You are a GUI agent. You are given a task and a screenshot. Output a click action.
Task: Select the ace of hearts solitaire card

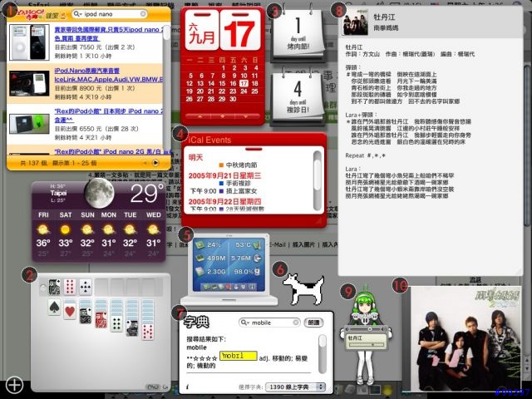click(70, 311)
